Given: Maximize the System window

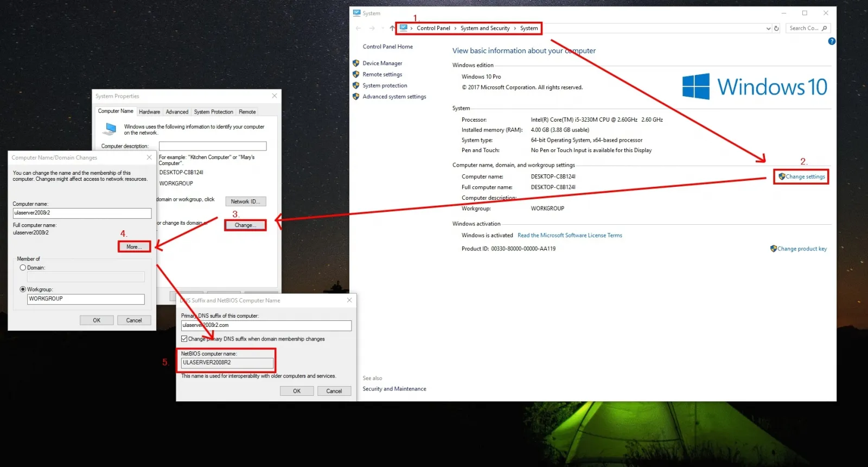Looking at the screenshot, I should pyautogui.click(x=805, y=13).
